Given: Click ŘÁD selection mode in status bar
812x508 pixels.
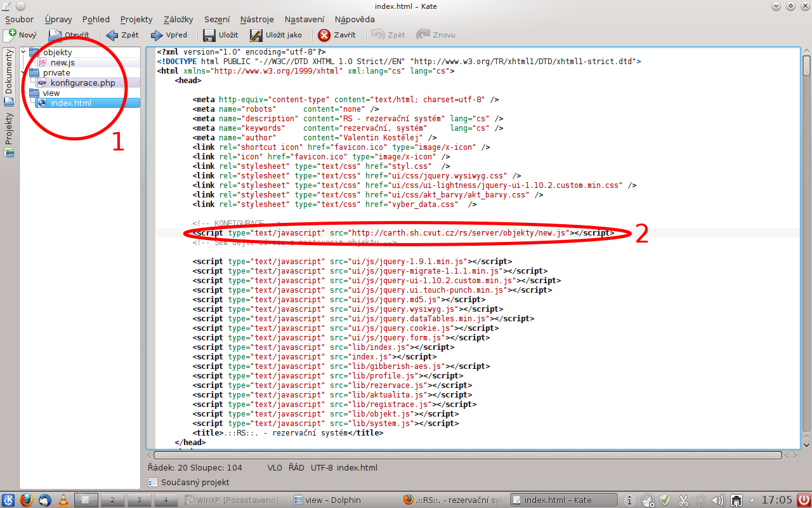Looking at the screenshot, I should 296,467.
